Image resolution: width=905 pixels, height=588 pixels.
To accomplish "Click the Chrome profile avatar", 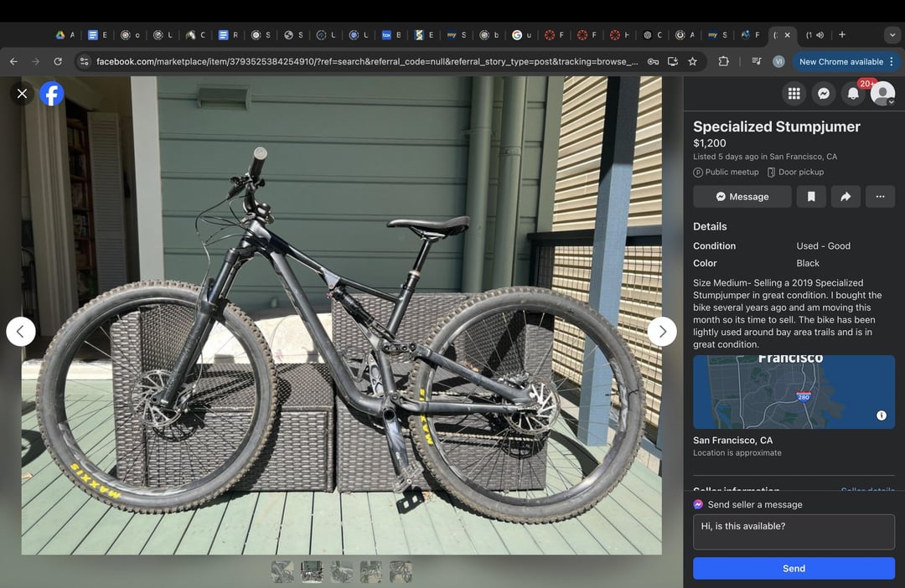I will tap(778, 61).
